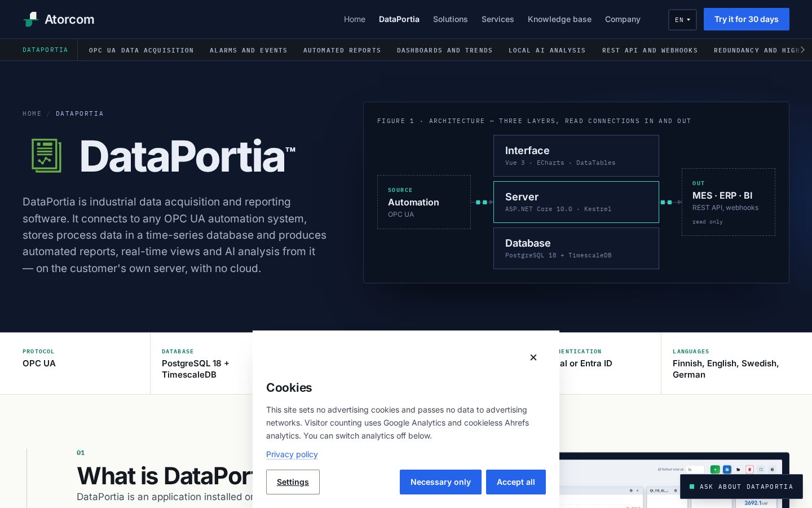
Task: Click the Interface layer box in the diagram
Action: [x=576, y=156]
